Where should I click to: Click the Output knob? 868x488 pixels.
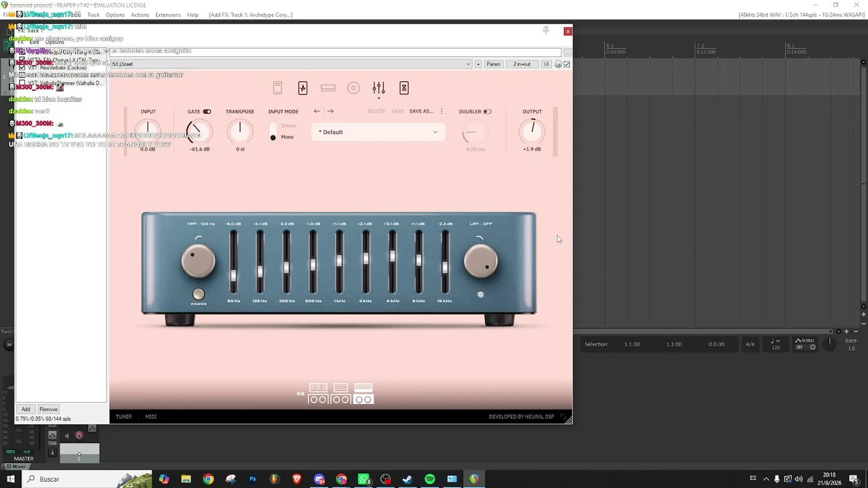tap(532, 131)
